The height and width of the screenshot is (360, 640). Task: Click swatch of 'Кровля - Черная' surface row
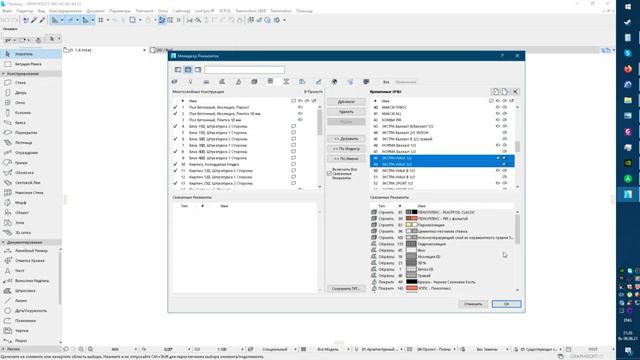pyautogui.click(x=411, y=282)
